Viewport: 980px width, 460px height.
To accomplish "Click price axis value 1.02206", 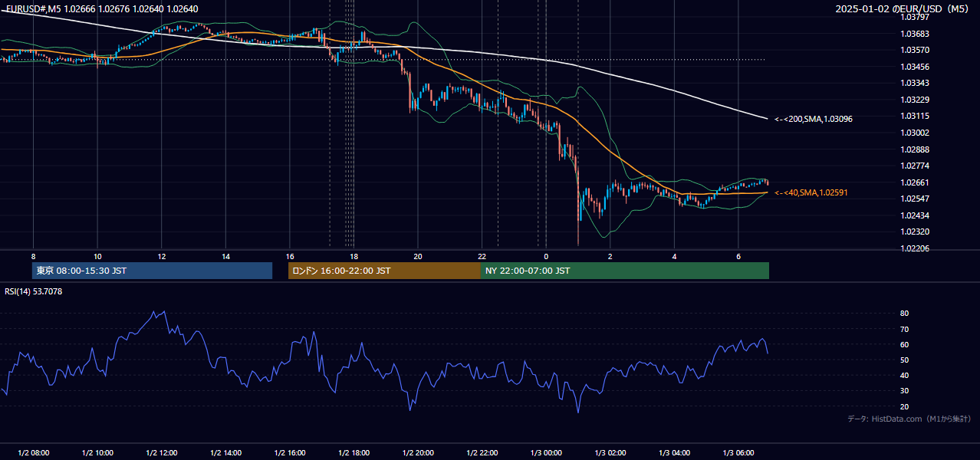I will (915, 248).
